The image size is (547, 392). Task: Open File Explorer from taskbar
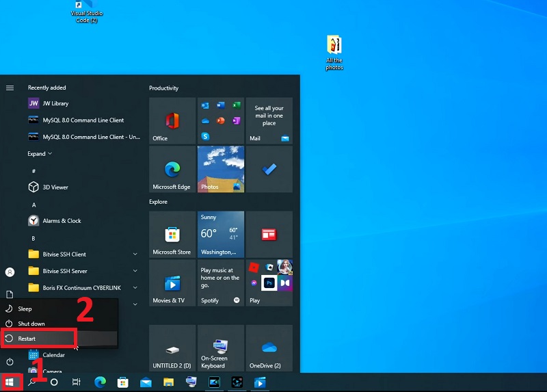168,382
